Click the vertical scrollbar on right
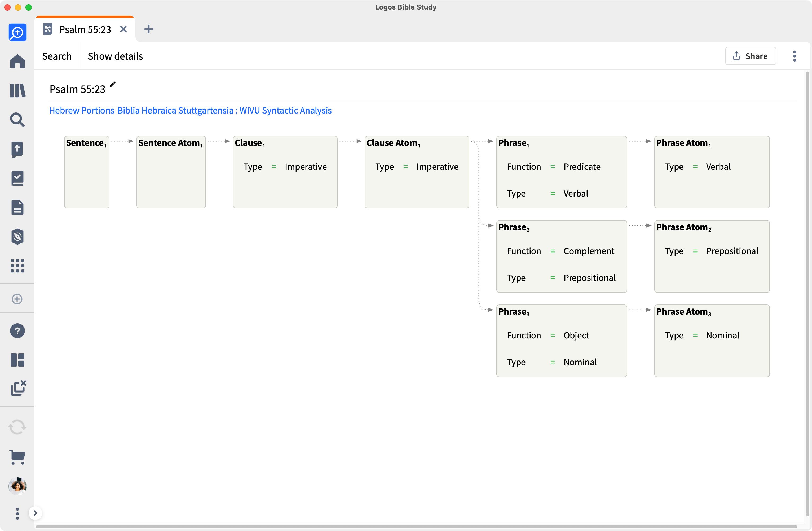Screen dimensions: 812x531 tap(807, 294)
